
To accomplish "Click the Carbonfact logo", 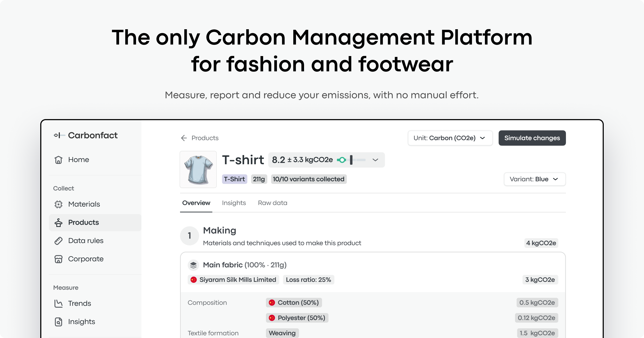I will click(86, 135).
